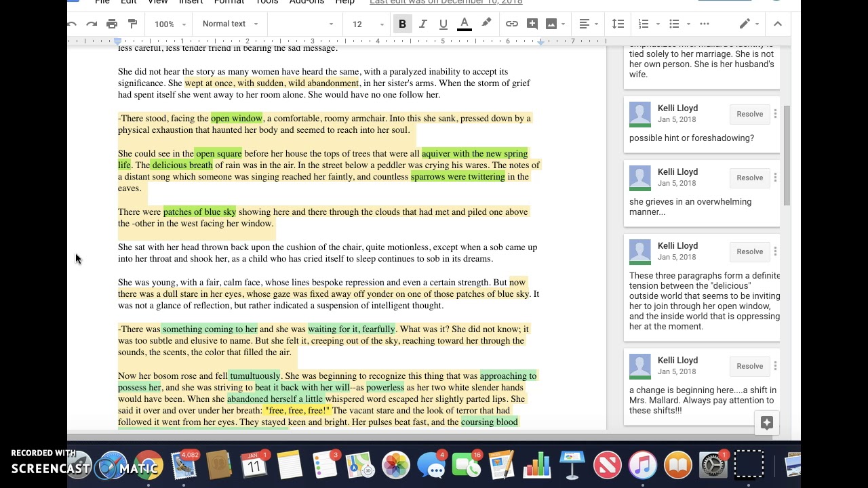Open line spacing options

pos(618,24)
